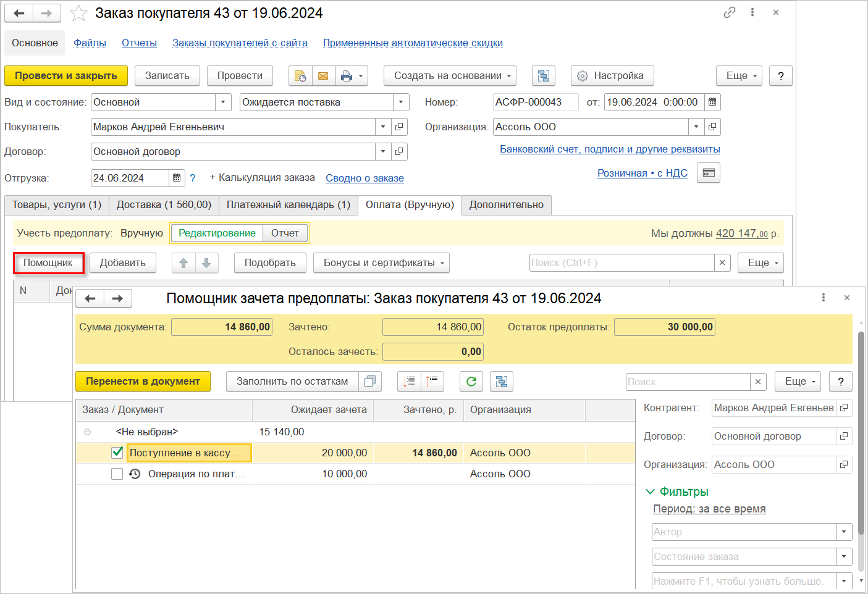Open the Товары, услуги tab
This screenshot has height=594, width=868.
tap(57, 205)
